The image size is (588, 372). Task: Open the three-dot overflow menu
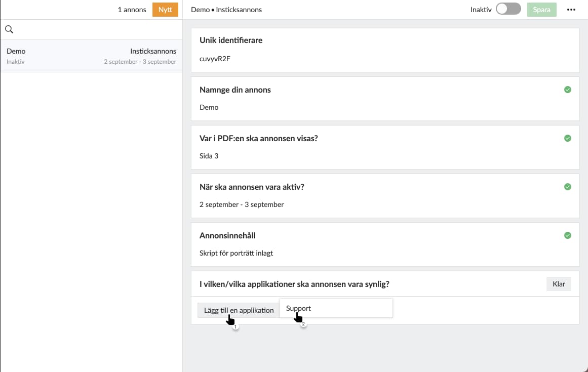[571, 10]
